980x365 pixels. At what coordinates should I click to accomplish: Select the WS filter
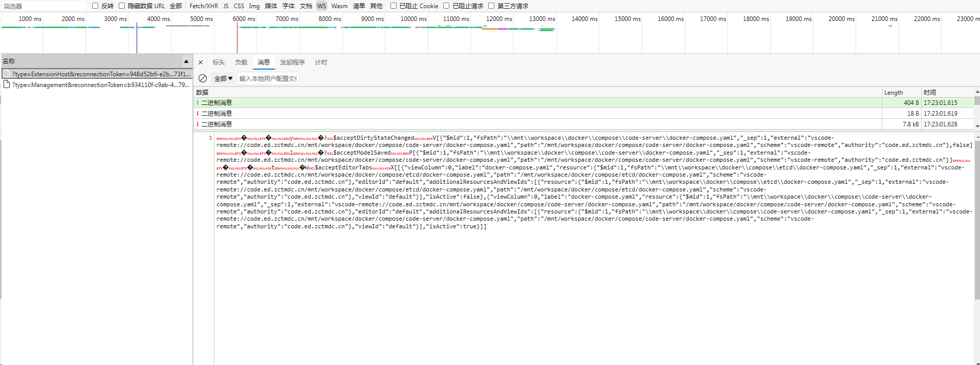(321, 6)
